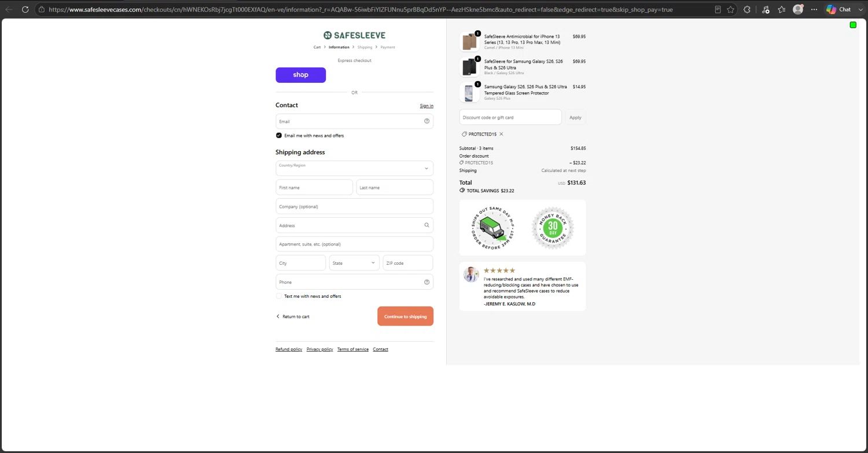This screenshot has height=453, width=868.
Task: Reload the page with the refresh icon
Action: point(25,9)
